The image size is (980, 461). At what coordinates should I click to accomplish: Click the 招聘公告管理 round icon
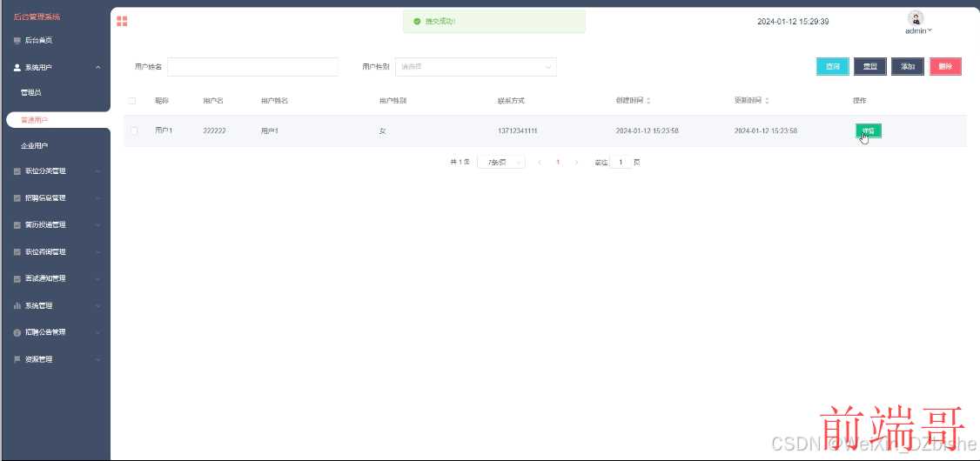point(17,332)
